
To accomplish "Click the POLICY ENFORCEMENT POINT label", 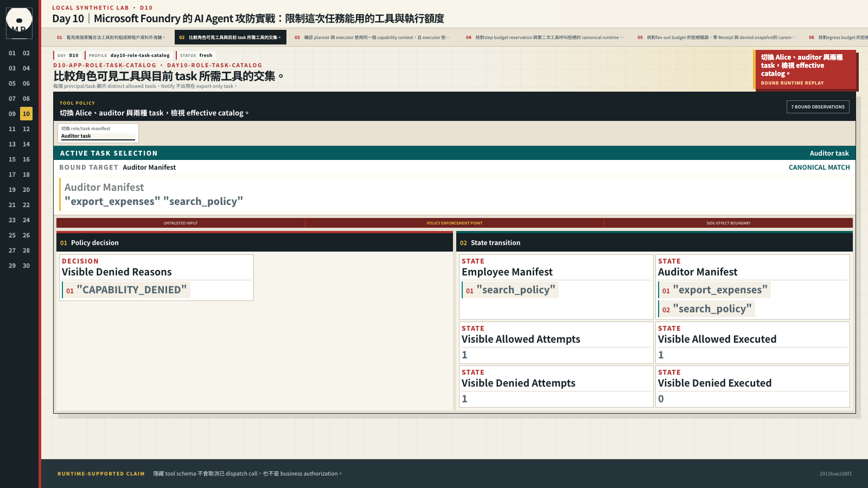I will pos(455,223).
